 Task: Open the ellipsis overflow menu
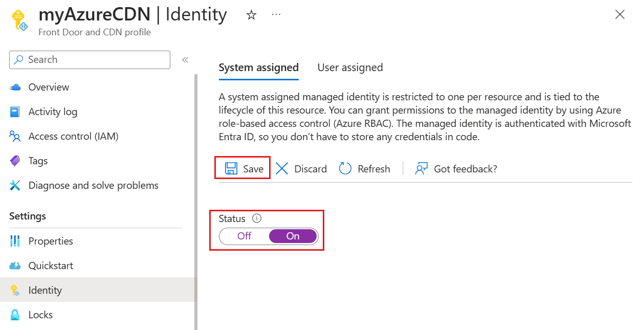[x=276, y=15]
